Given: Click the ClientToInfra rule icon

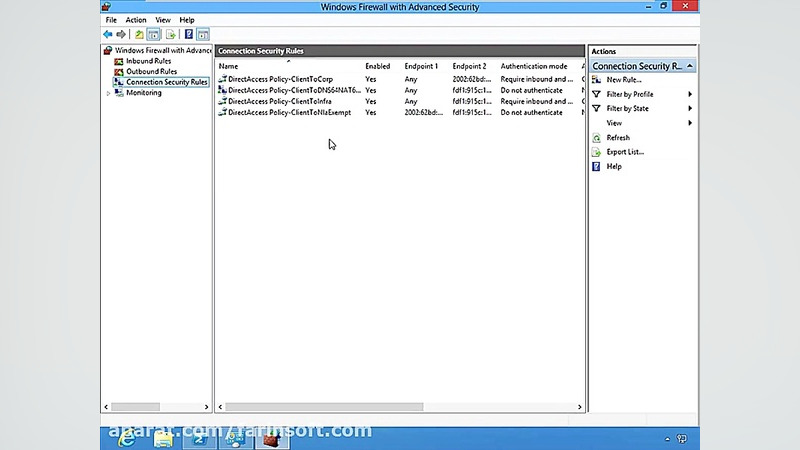Looking at the screenshot, I should click(x=222, y=102).
